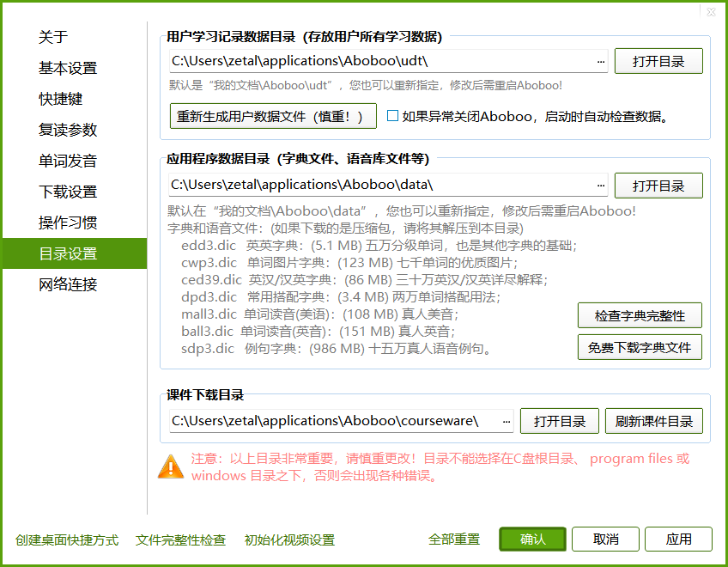The height and width of the screenshot is (567, 728).
Task: Click 打开目录 beside the courseware path
Action: pyautogui.click(x=559, y=421)
